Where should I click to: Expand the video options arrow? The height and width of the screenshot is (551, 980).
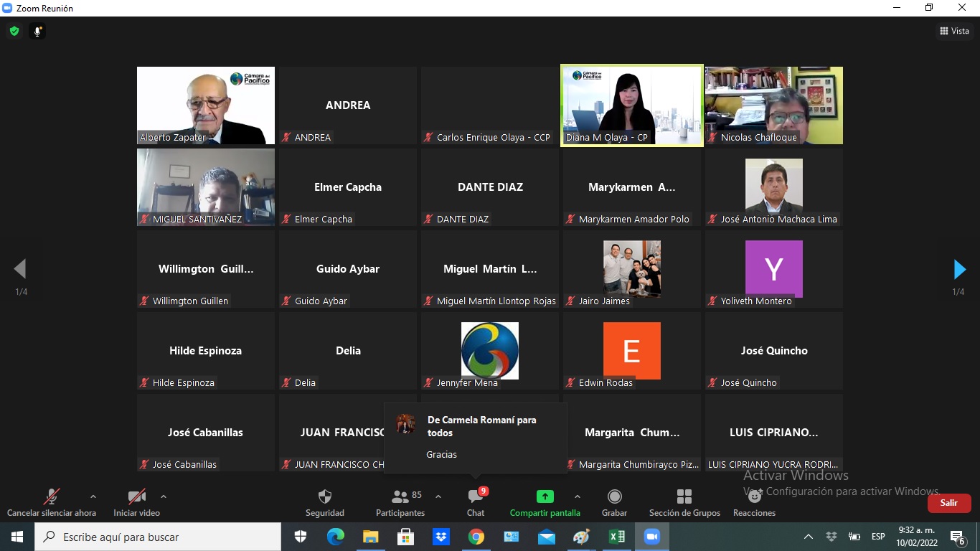[163, 496]
